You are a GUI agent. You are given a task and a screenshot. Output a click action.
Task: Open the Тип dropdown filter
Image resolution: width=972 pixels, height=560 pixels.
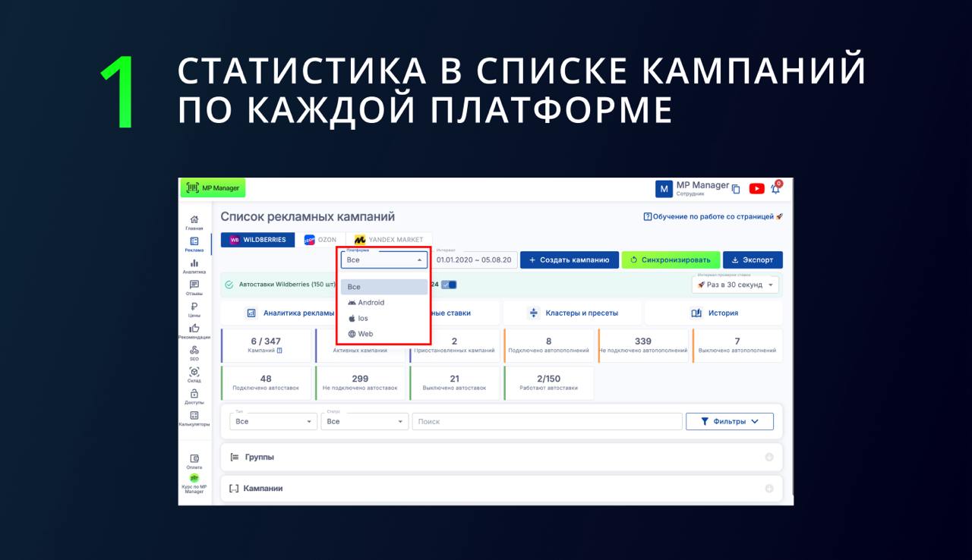point(273,421)
